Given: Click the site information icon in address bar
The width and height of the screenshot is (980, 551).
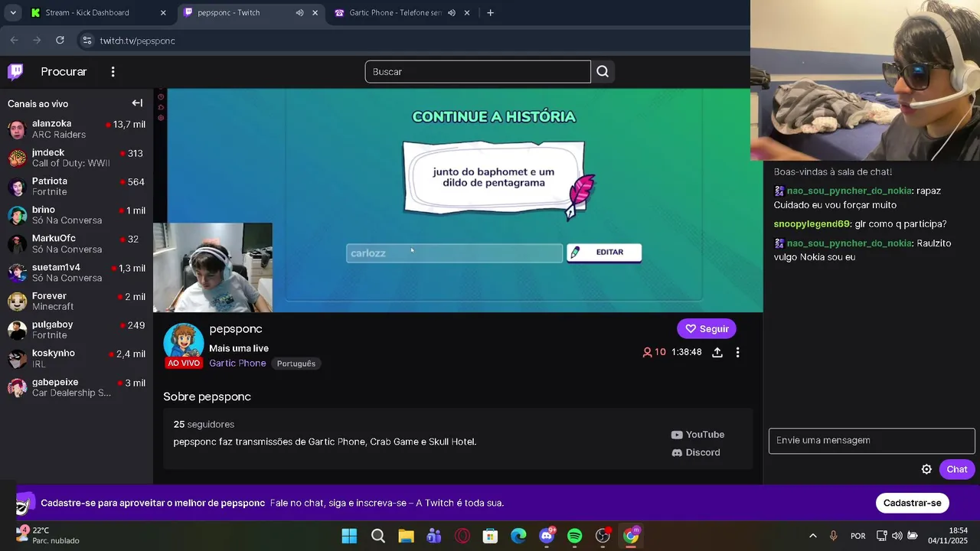Looking at the screenshot, I should 87,41.
